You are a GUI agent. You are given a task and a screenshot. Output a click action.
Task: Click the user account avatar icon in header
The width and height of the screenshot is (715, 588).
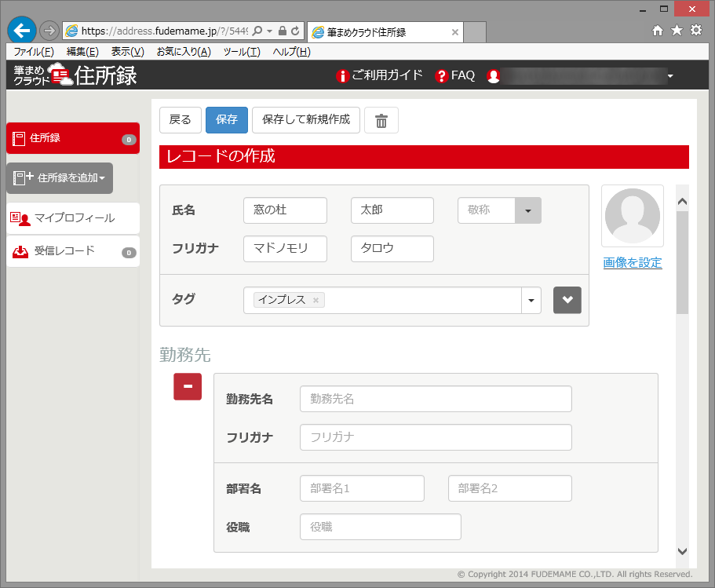pos(494,75)
